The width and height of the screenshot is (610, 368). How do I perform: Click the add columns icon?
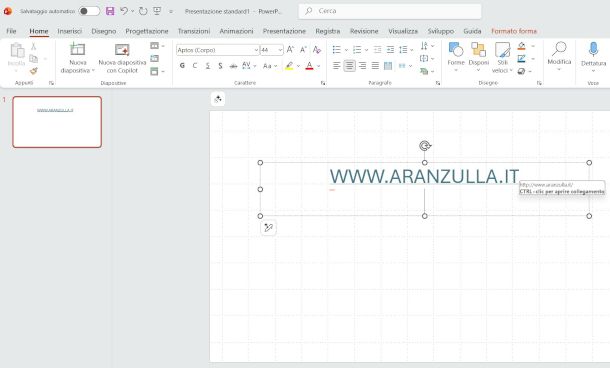click(388, 66)
